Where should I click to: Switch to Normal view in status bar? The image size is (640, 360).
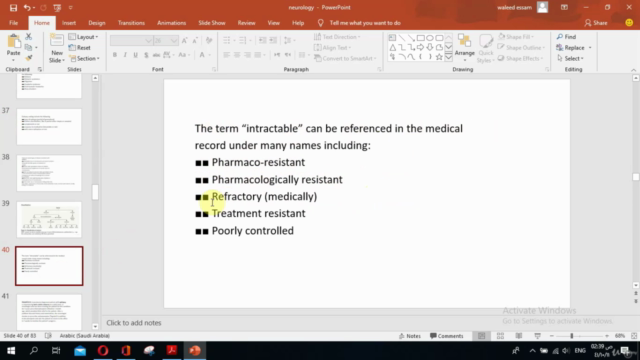482,336
